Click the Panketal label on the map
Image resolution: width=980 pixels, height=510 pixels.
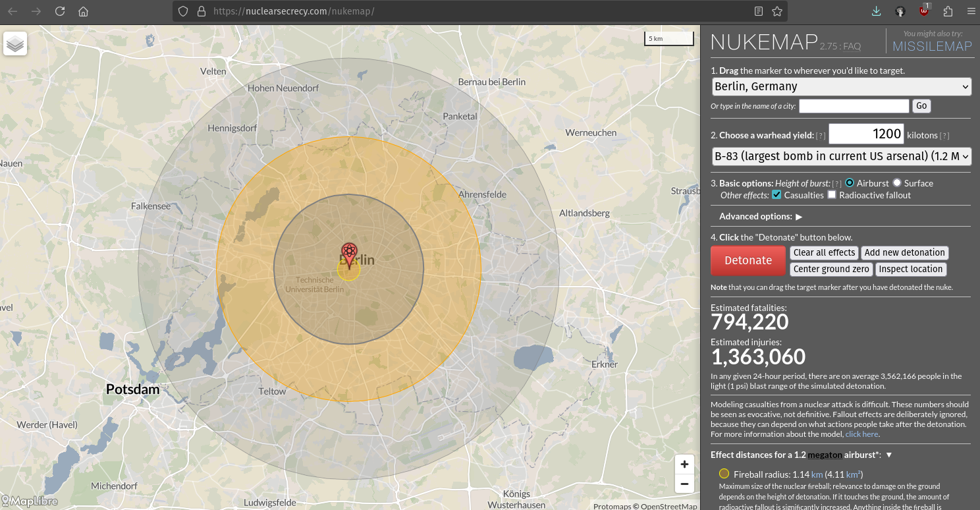point(460,116)
